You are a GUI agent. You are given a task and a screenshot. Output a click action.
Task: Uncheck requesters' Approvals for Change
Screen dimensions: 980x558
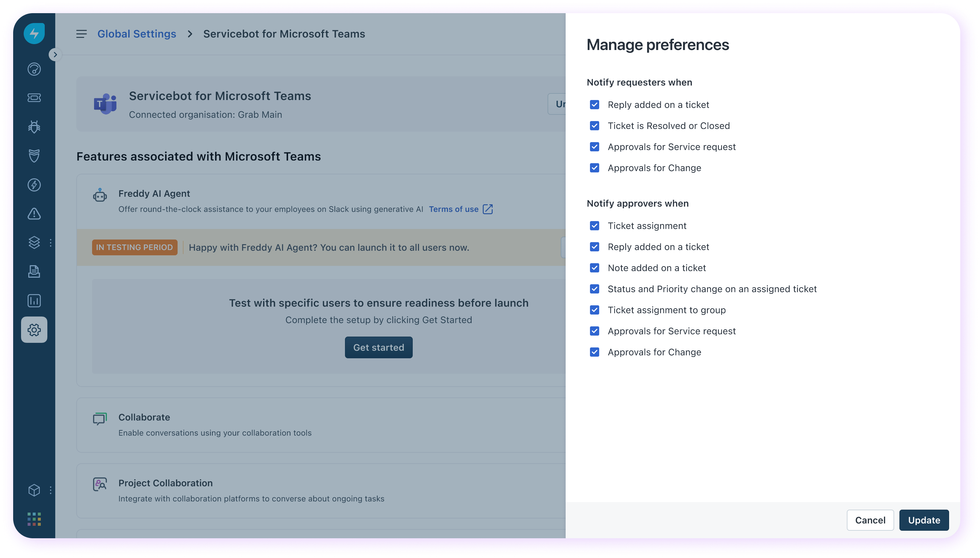(x=594, y=168)
